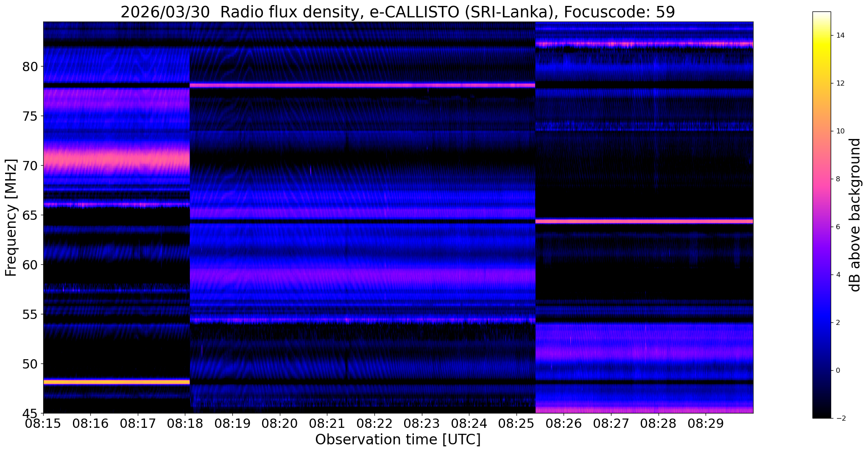
Task: Click the colorbar tick value 0
Action: click(837, 371)
